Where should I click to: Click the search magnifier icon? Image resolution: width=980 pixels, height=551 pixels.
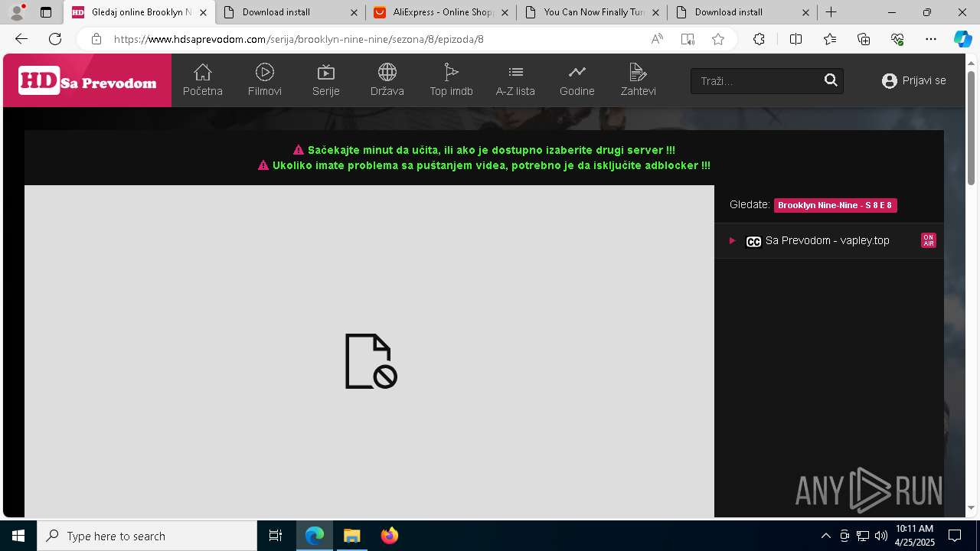(x=831, y=80)
